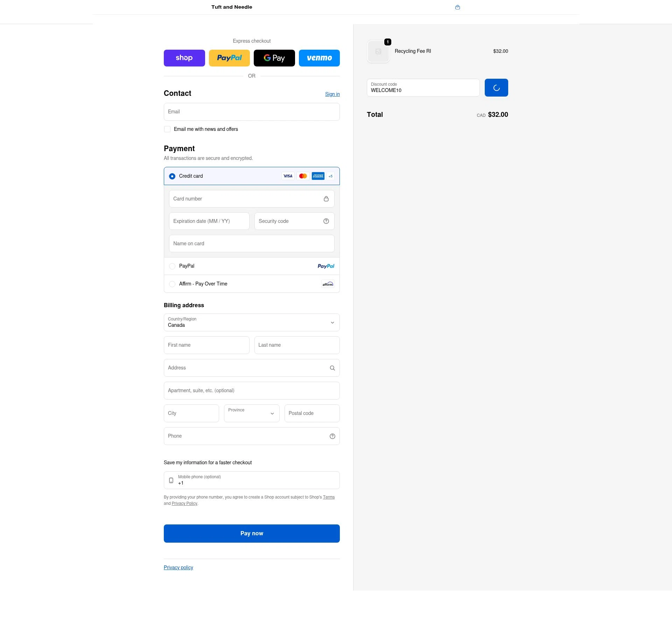Click the loading spinner apply discount button

point(496,88)
